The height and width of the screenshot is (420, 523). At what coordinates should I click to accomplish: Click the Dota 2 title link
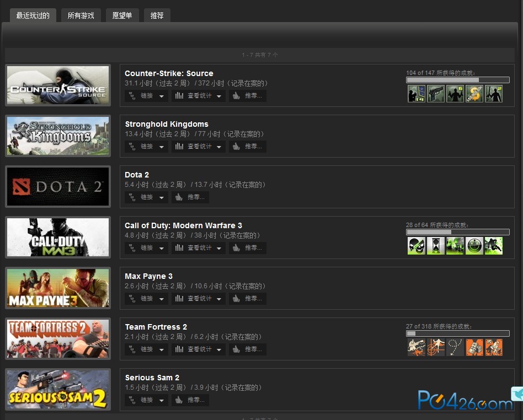coord(137,175)
